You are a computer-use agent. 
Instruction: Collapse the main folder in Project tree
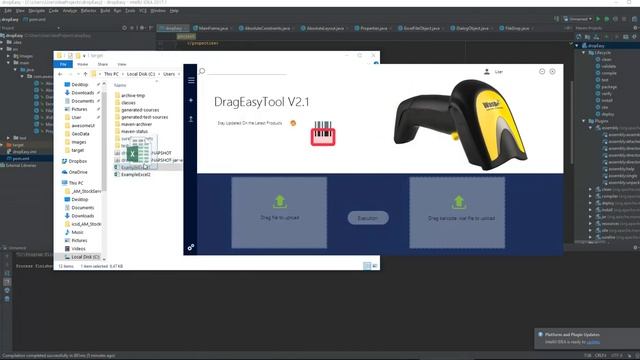[x=9, y=63]
